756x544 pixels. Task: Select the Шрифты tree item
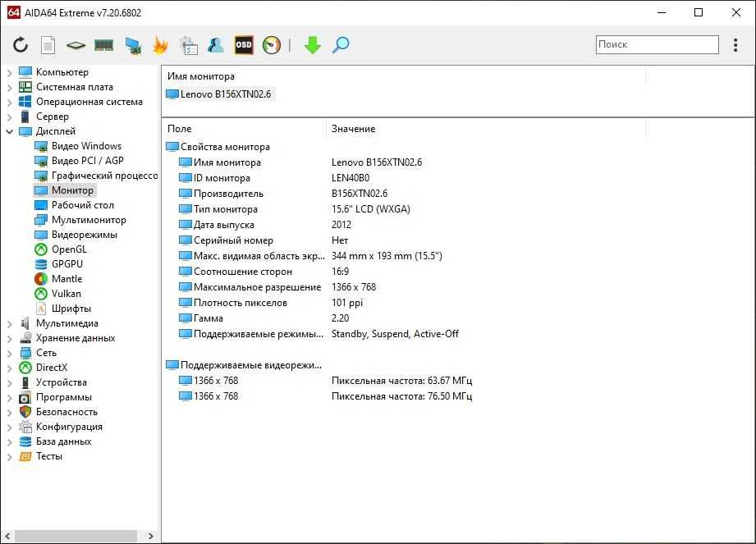pyautogui.click(x=63, y=309)
